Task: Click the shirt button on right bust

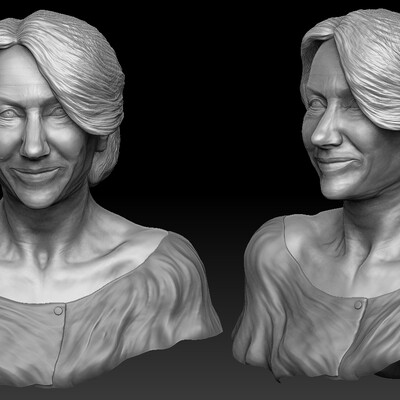Action: coord(358,305)
